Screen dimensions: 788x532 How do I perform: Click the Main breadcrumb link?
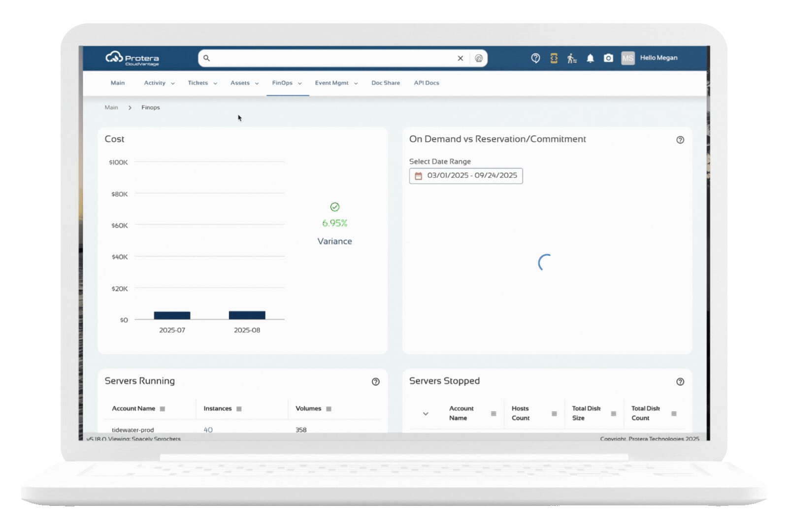pyautogui.click(x=111, y=107)
